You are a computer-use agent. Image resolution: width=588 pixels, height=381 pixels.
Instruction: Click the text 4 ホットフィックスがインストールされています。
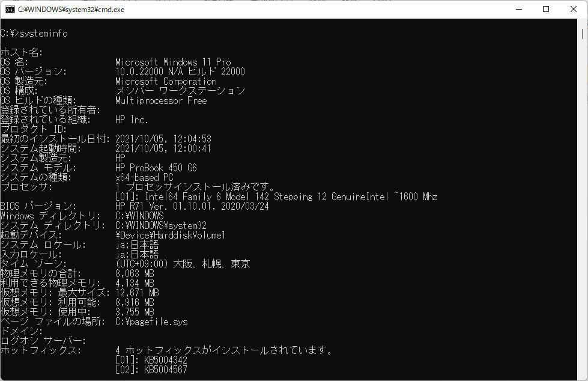(x=224, y=350)
